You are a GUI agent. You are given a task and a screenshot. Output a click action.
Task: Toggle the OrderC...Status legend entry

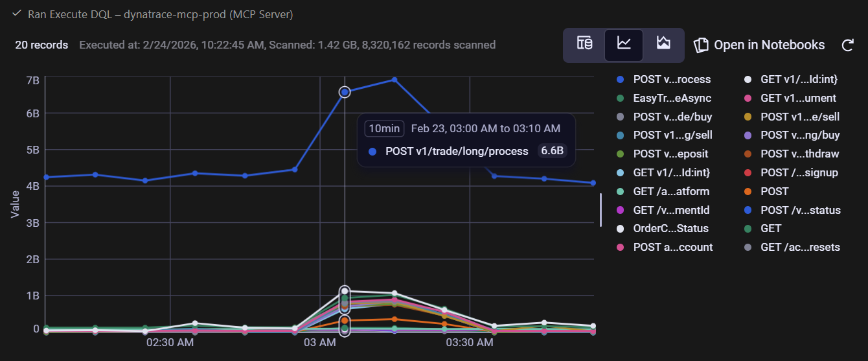(x=670, y=229)
